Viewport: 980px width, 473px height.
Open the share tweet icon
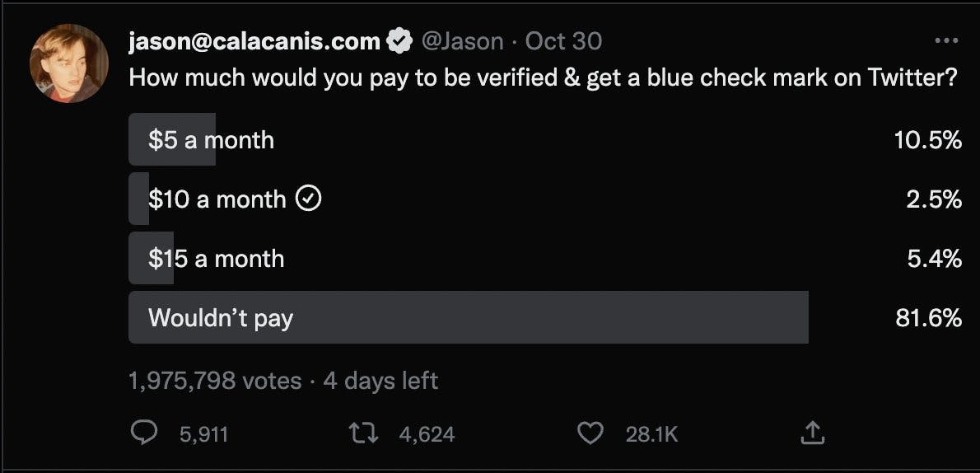click(812, 433)
